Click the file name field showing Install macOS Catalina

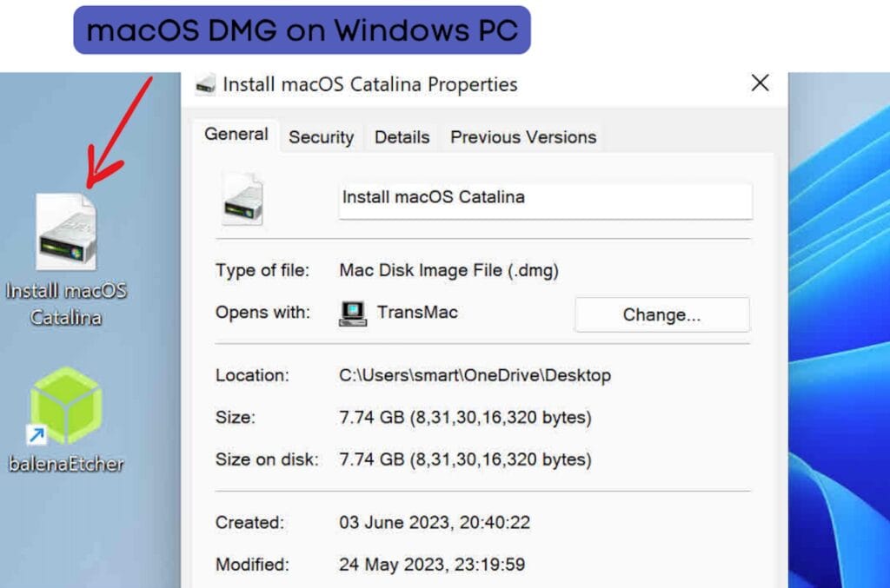(545, 201)
